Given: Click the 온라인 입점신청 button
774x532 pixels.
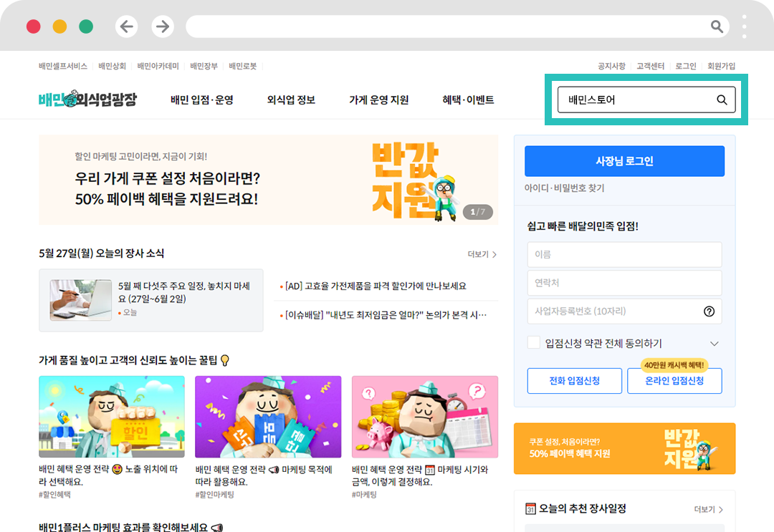Looking at the screenshot, I should [674, 381].
